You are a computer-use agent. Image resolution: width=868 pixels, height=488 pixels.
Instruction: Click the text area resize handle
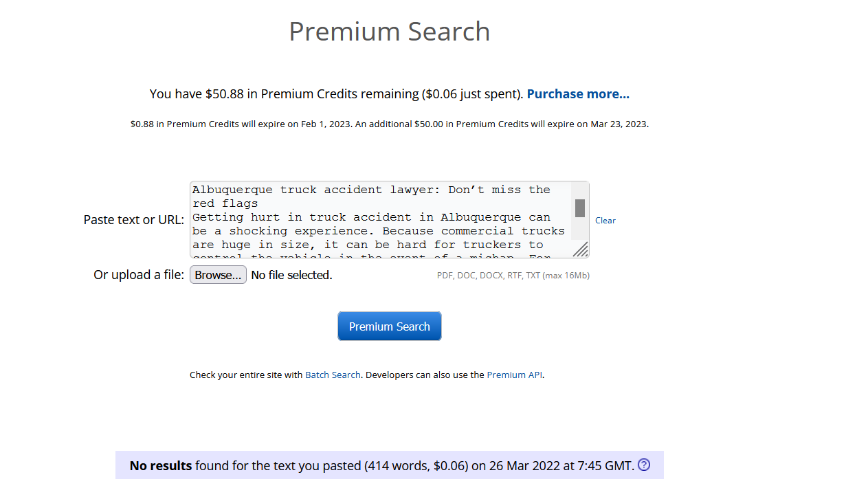point(581,249)
